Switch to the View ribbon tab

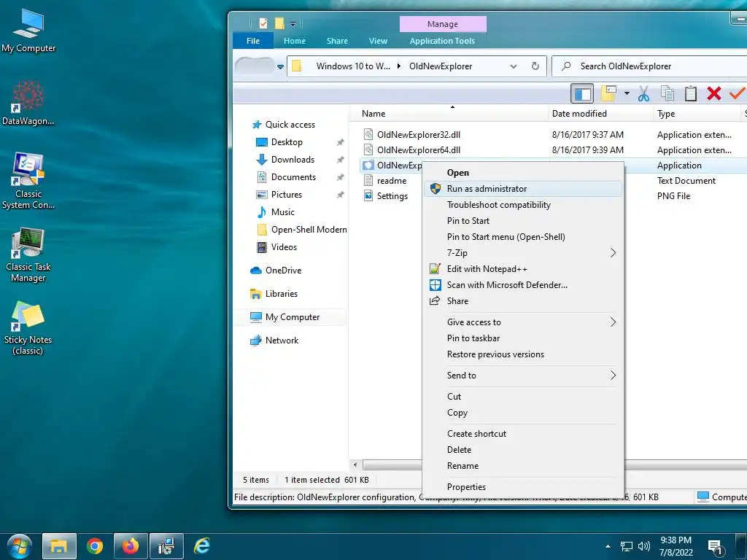(378, 41)
